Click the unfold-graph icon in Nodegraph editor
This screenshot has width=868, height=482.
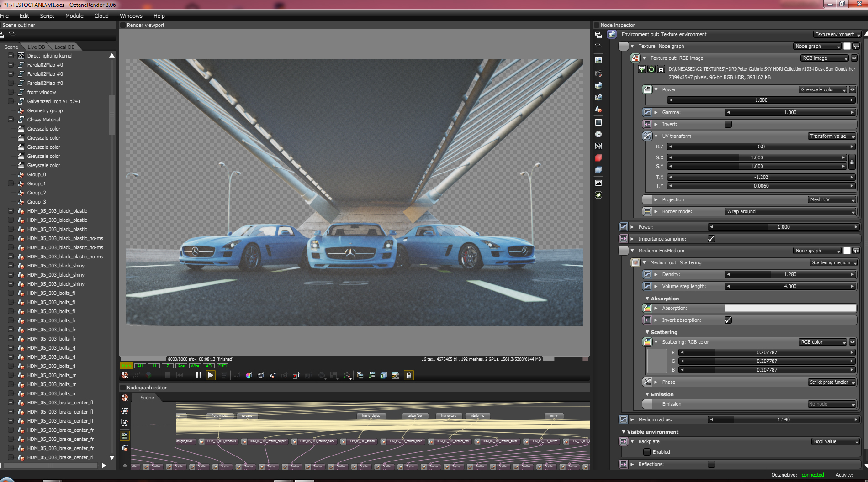(x=125, y=411)
